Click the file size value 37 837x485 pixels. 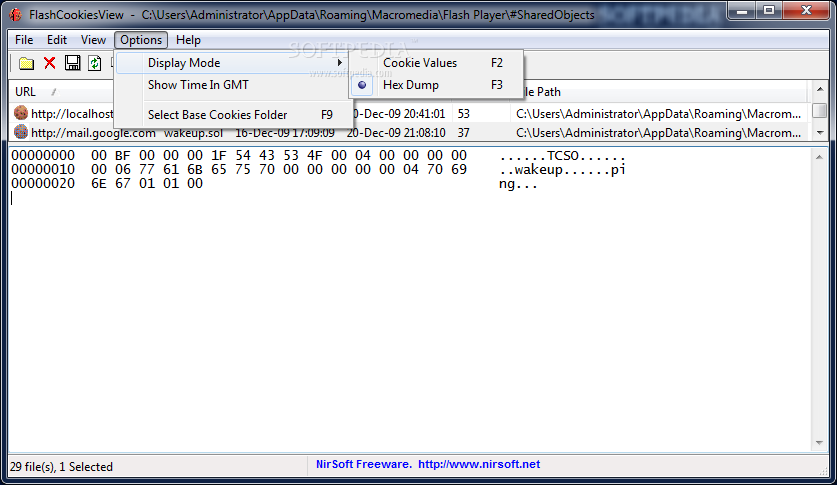463,132
